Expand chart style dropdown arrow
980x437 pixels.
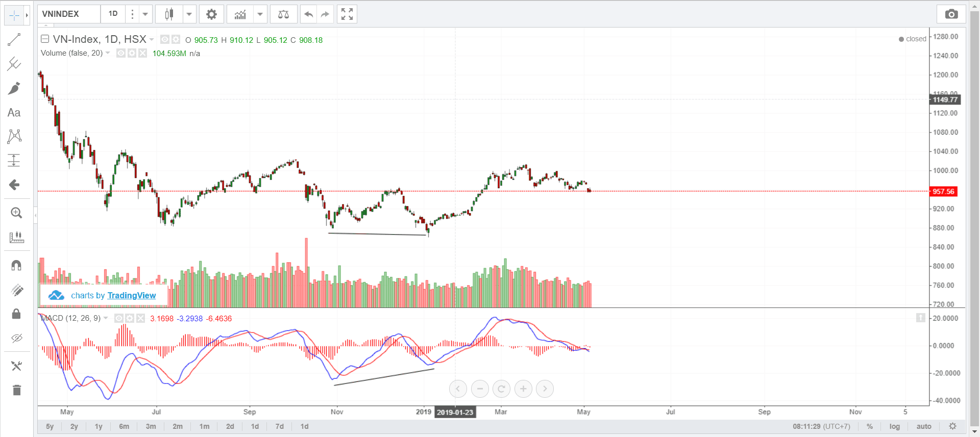click(189, 14)
